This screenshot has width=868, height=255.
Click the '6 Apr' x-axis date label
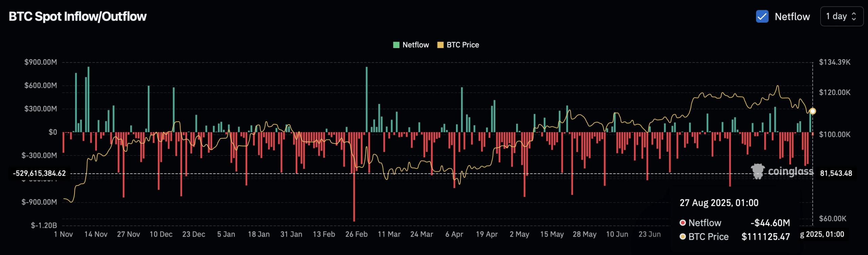pos(454,234)
